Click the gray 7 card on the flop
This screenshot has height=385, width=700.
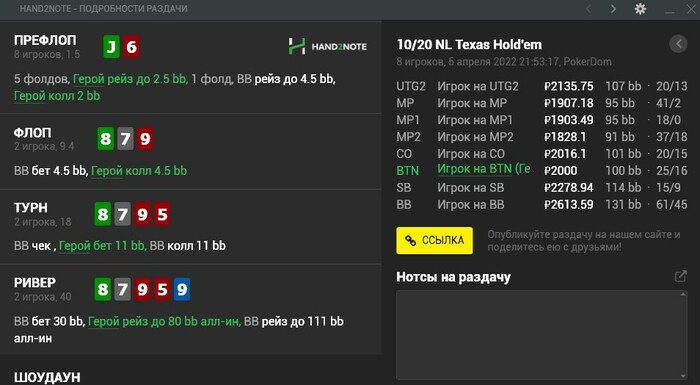[125, 139]
